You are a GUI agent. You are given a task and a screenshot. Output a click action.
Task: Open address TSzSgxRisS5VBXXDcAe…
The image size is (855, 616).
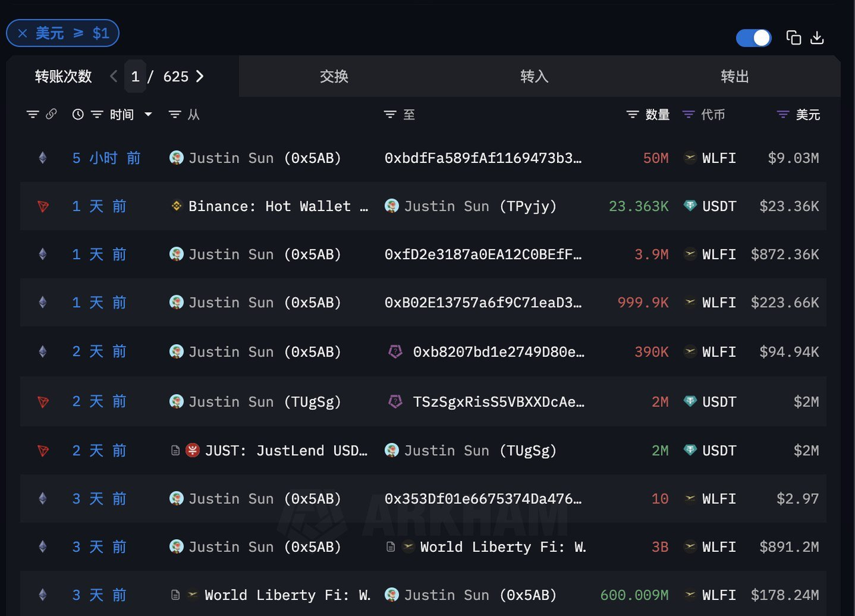pyautogui.click(x=499, y=402)
